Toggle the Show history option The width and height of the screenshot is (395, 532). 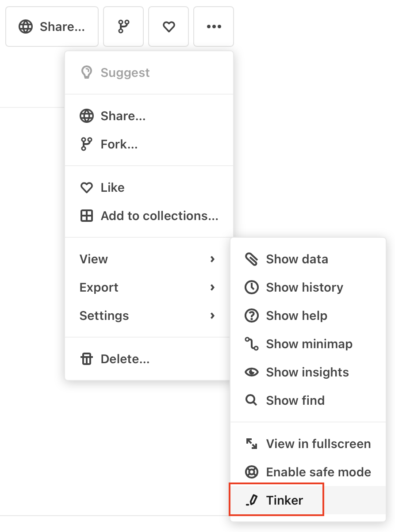[x=304, y=287]
